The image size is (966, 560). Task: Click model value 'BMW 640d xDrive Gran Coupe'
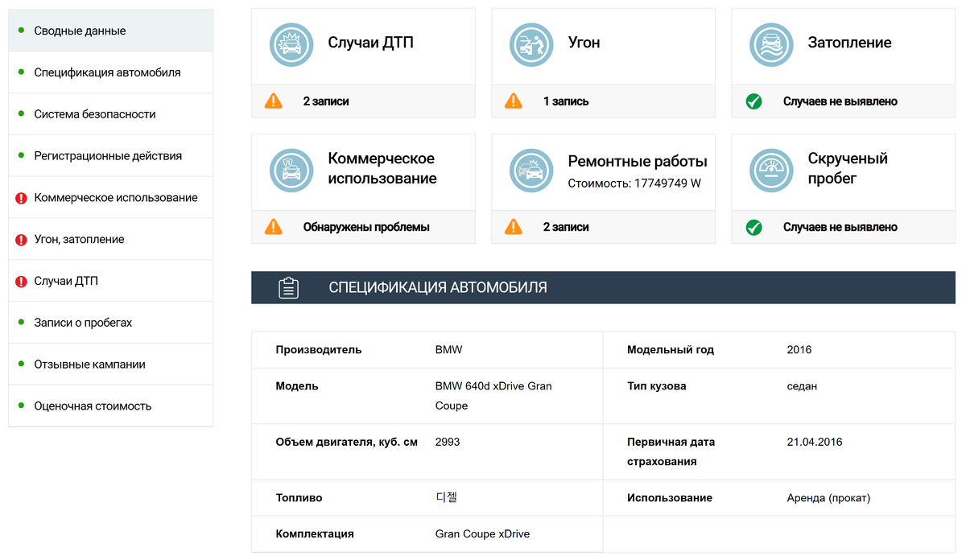pos(493,396)
